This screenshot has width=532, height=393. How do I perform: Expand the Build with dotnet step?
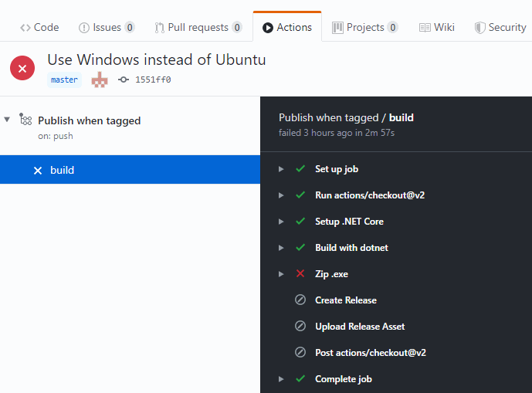point(281,248)
